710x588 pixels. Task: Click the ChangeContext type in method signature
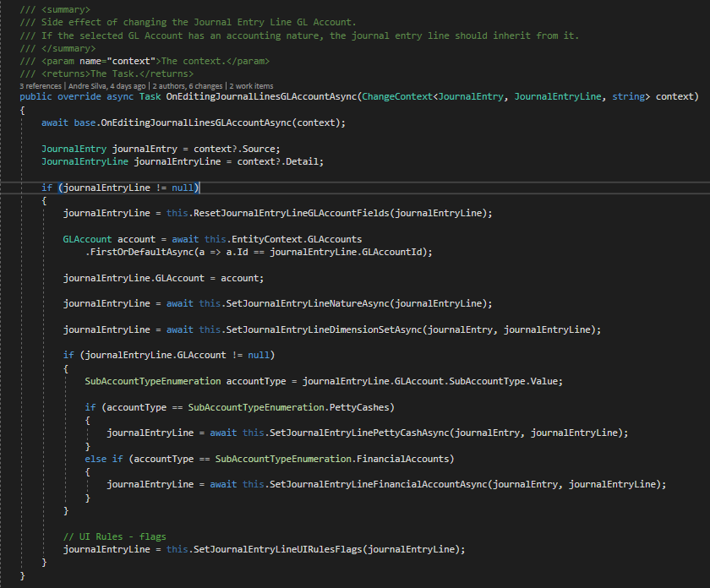397,96
